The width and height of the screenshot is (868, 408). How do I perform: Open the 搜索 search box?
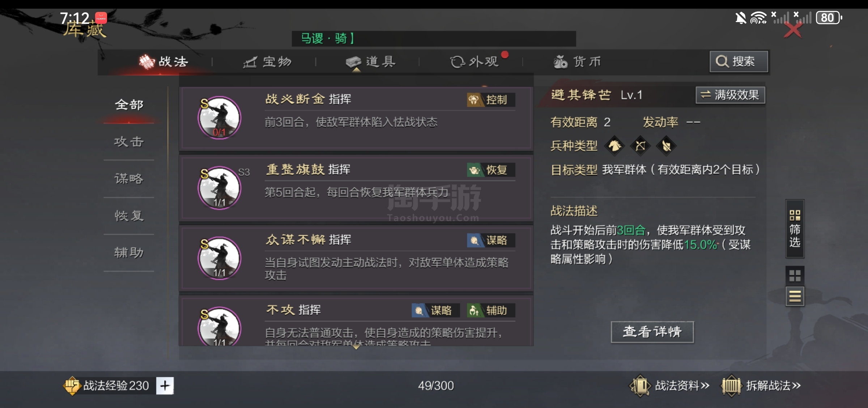739,61
